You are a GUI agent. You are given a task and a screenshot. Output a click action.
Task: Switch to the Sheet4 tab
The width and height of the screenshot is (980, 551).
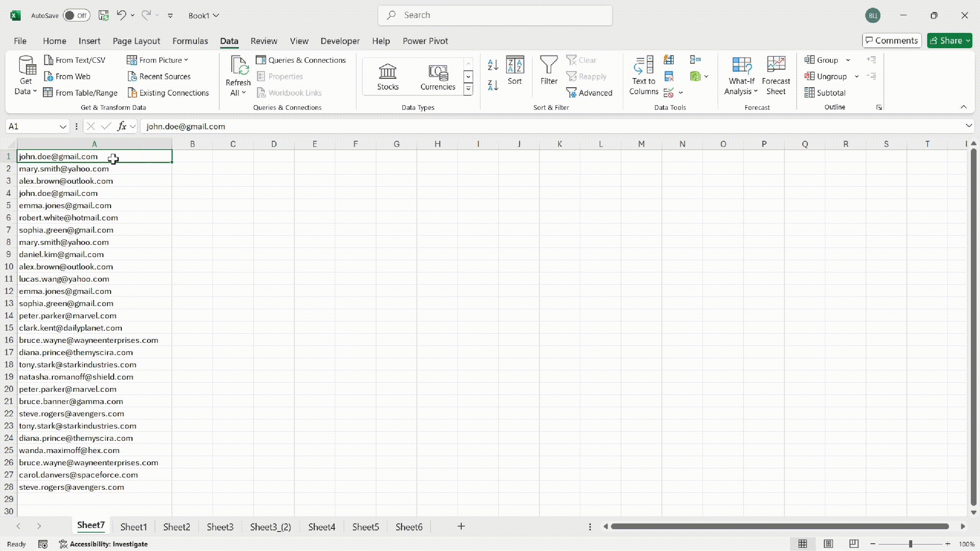tap(322, 527)
